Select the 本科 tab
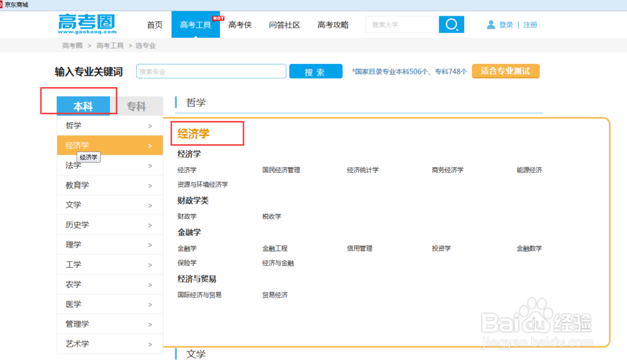The height and width of the screenshot is (364, 627). click(x=84, y=106)
